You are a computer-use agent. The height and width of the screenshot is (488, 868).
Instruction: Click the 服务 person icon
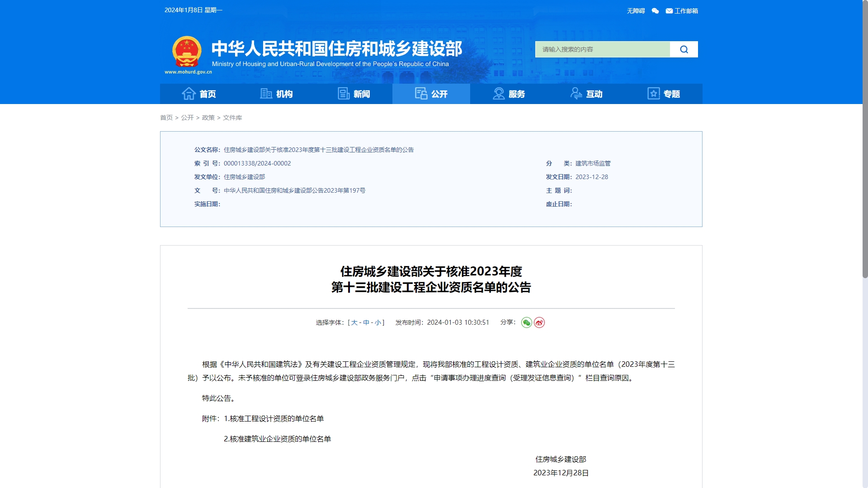[499, 94]
